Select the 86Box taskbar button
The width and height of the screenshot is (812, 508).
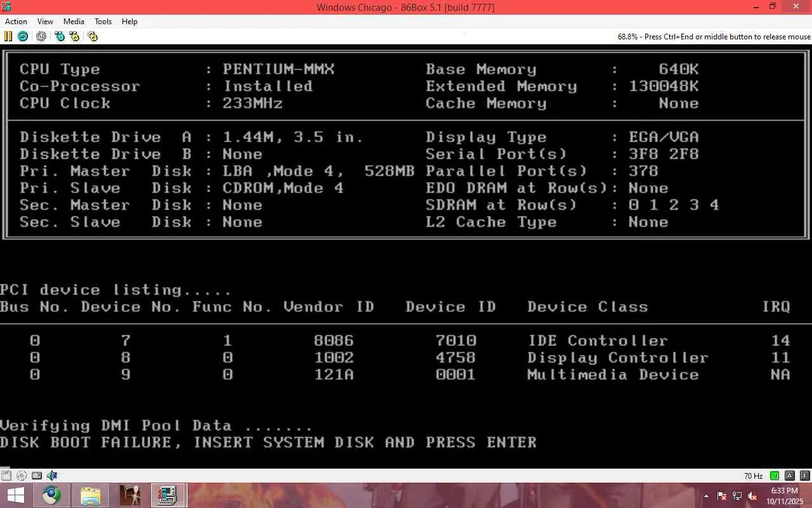(167, 495)
